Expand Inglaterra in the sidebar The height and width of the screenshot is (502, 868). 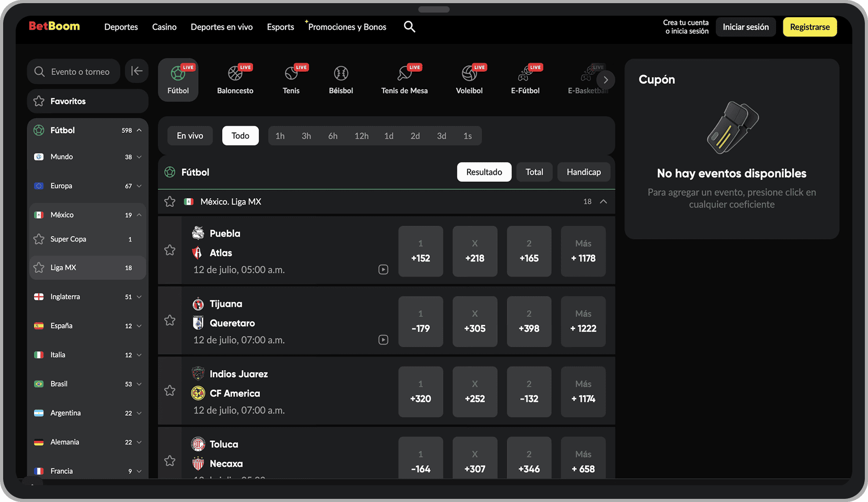click(x=139, y=297)
